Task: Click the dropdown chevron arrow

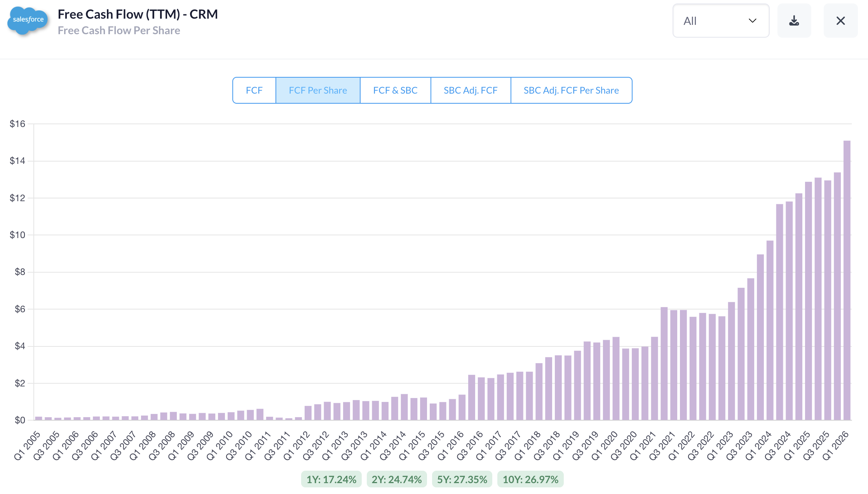Action: pyautogui.click(x=752, y=21)
